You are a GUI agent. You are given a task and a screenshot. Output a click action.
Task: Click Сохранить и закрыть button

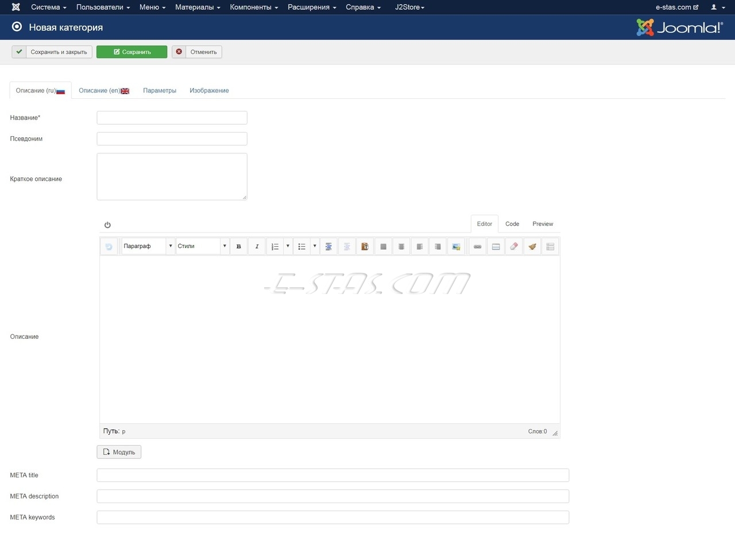pyautogui.click(x=52, y=52)
